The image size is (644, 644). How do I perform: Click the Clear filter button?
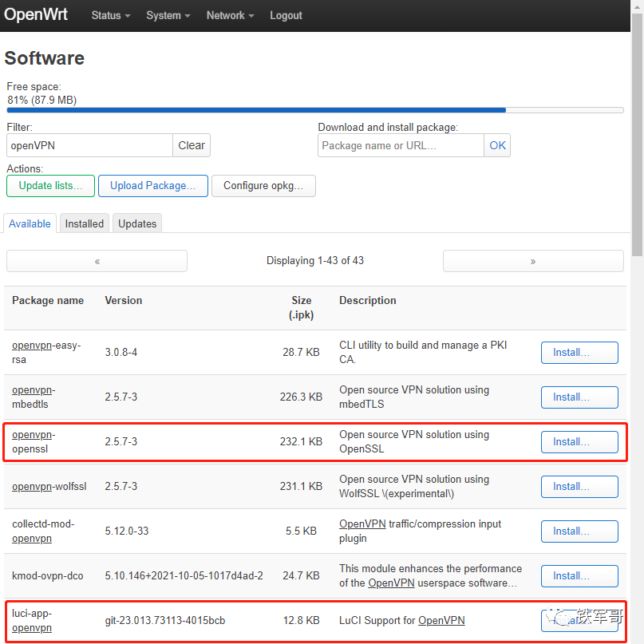pos(192,145)
